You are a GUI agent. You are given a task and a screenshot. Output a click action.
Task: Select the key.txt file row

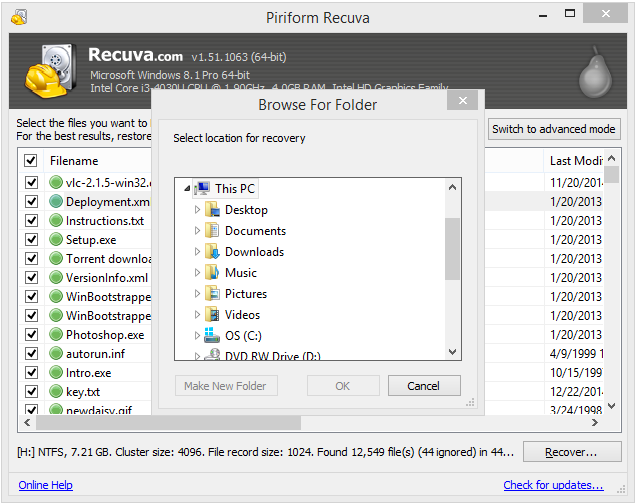pyautogui.click(x=83, y=391)
